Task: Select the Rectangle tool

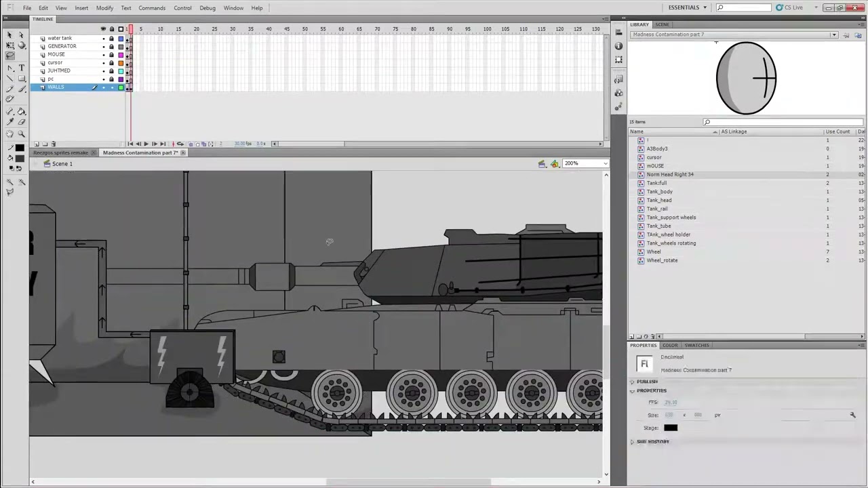Action: [x=21, y=79]
